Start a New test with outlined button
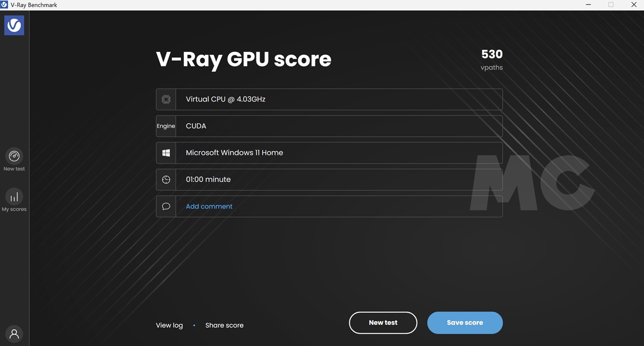The image size is (644, 346). coord(383,323)
